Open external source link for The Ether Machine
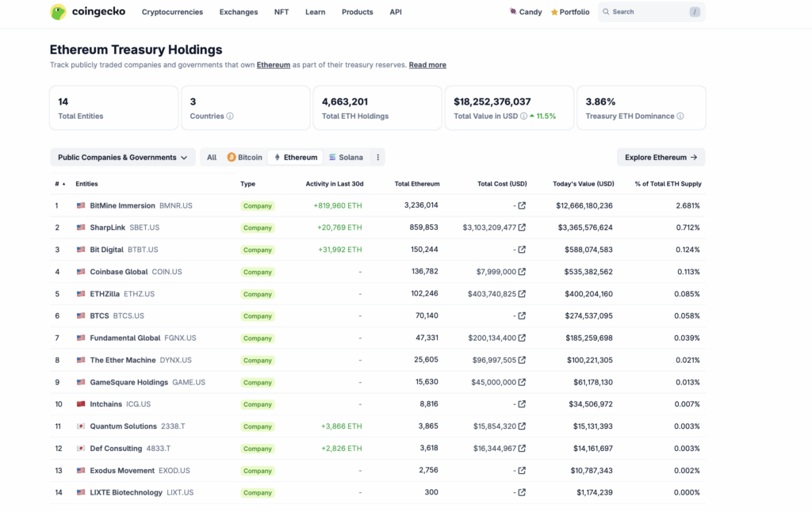Viewport: 812px width, 512px height. (x=522, y=360)
